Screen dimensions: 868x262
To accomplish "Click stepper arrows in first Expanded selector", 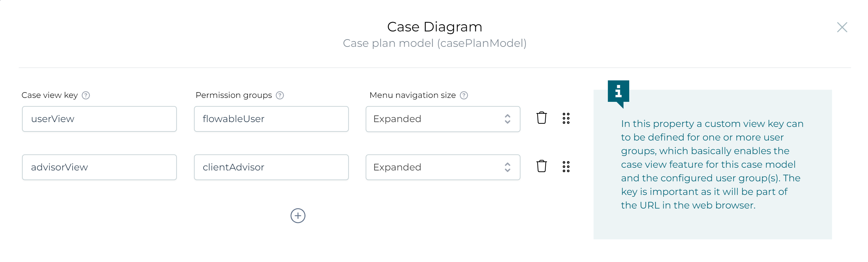I will pos(507,119).
